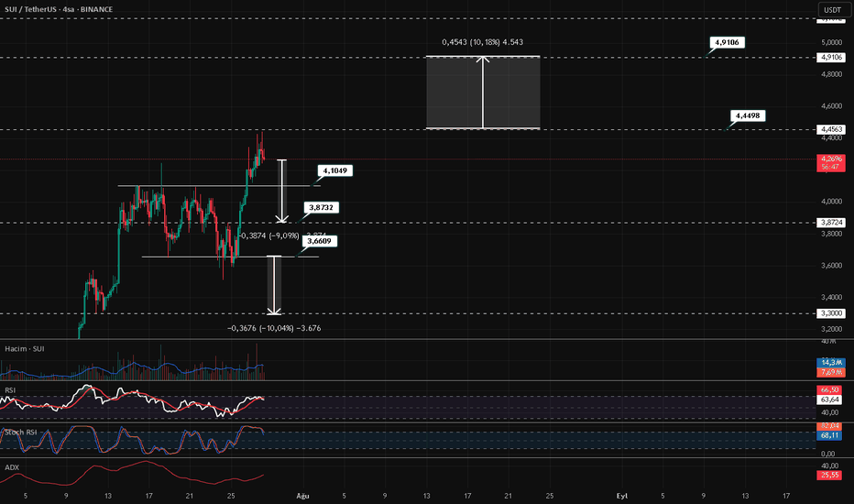Click the 4,8000 price scale label
The width and height of the screenshot is (854, 504).
point(831,74)
